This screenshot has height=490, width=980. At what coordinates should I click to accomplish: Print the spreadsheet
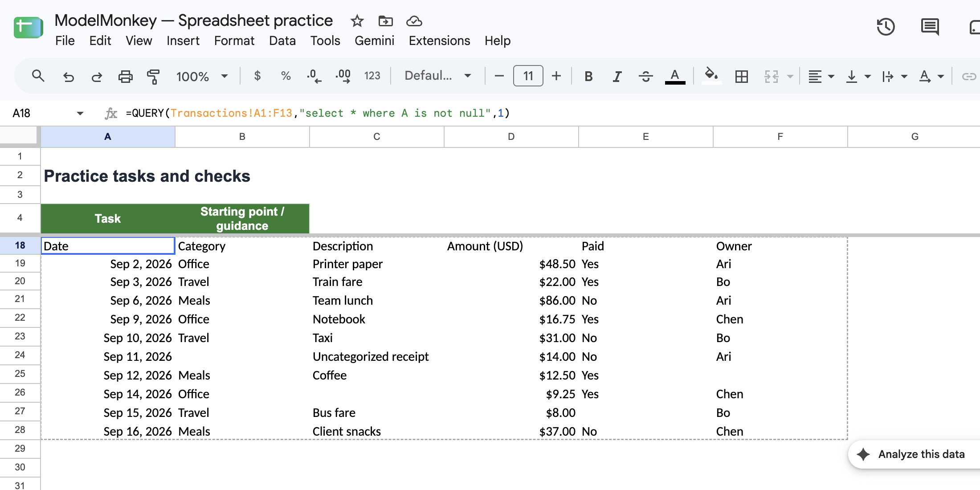click(x=125, y=76)
